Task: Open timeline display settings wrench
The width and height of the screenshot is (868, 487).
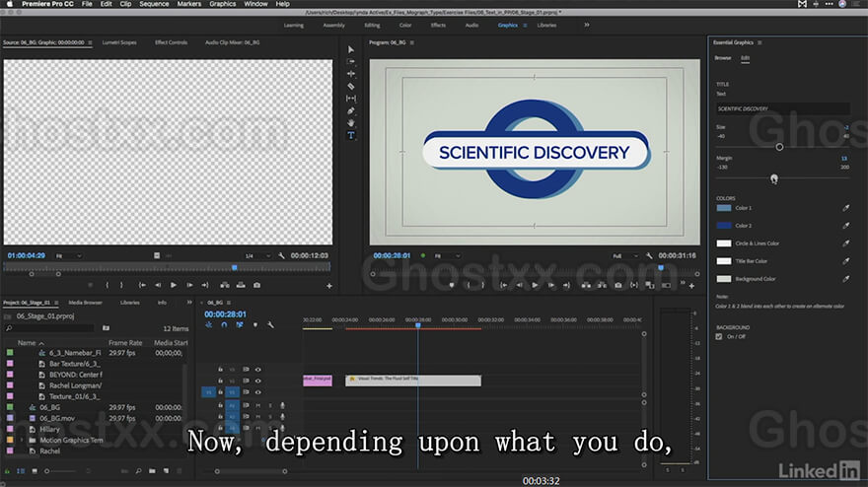Action: [270, 325]
